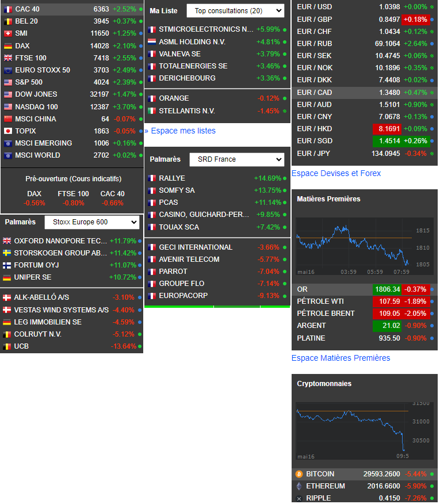Viewport: 440px width, 504px height.
Task: Open the Espace Matières Premières link
Action: pyautogui.click(x=340, y=358)
